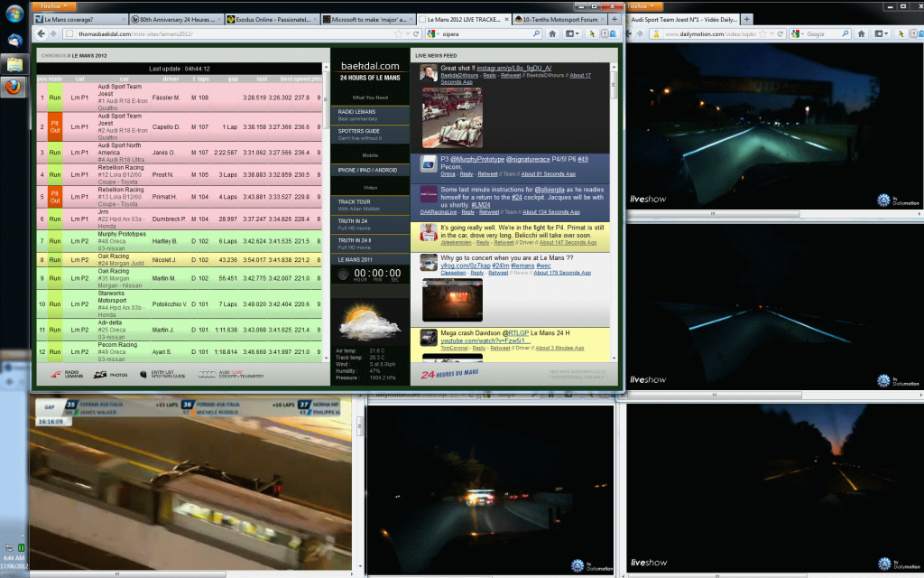Click the Le Mans 2011 entry
Viewport: 924px width, 578px height.
point(370,259)
